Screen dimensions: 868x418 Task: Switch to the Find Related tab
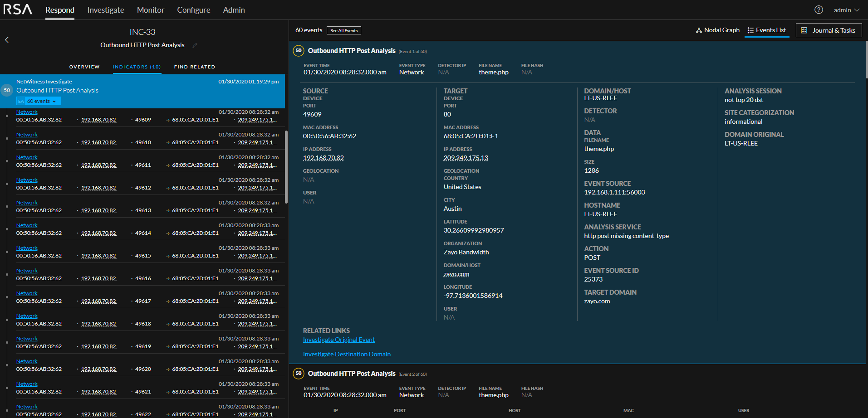coord(194,67)
